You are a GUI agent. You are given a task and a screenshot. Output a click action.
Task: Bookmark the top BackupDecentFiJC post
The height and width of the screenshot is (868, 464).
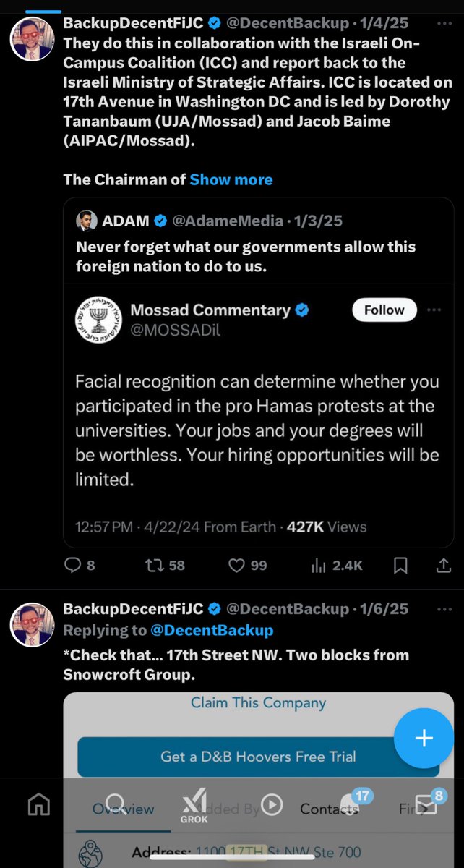(401, 566)
